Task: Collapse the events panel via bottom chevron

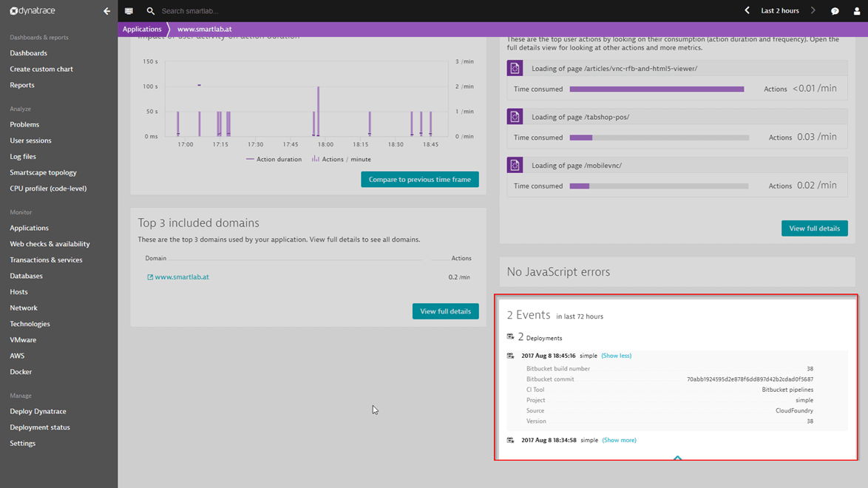Action: coord(677,458)
